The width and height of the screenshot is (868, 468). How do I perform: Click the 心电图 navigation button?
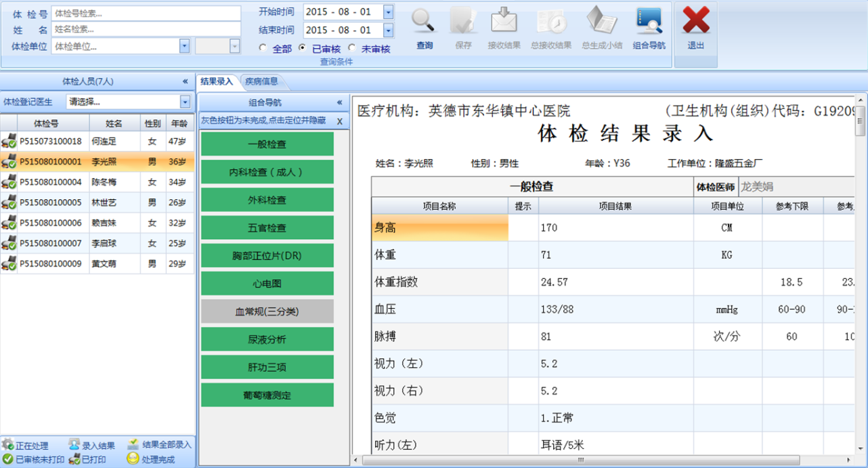[x=267, y=284]
